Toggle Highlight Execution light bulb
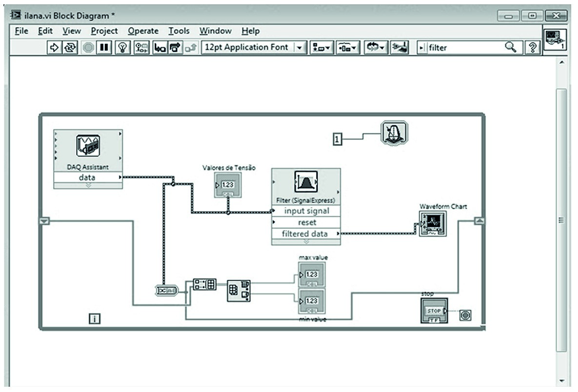 (123, 48)
